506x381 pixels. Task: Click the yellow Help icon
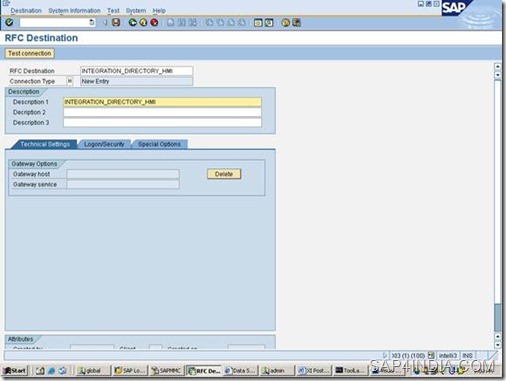point(285,23)
